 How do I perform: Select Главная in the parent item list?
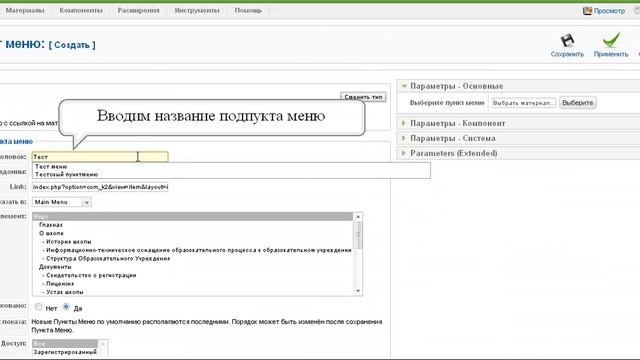[51, 225]
